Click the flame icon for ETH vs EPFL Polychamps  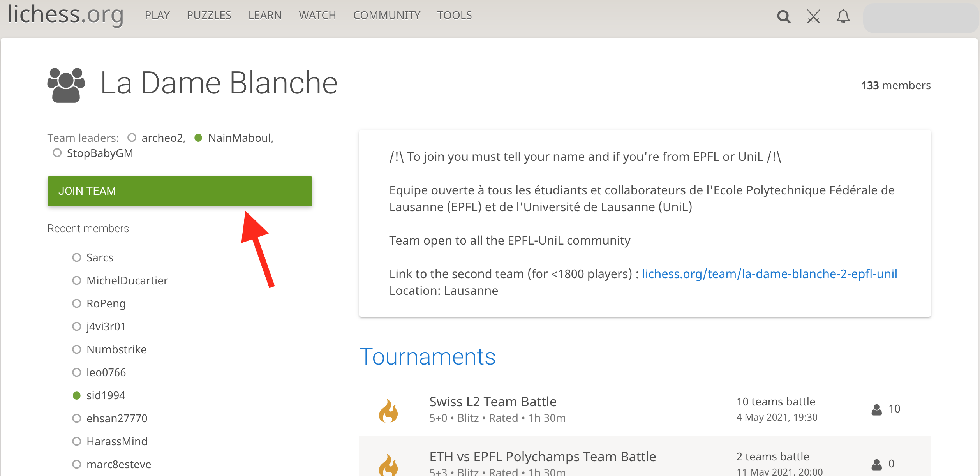coord(388,465)
